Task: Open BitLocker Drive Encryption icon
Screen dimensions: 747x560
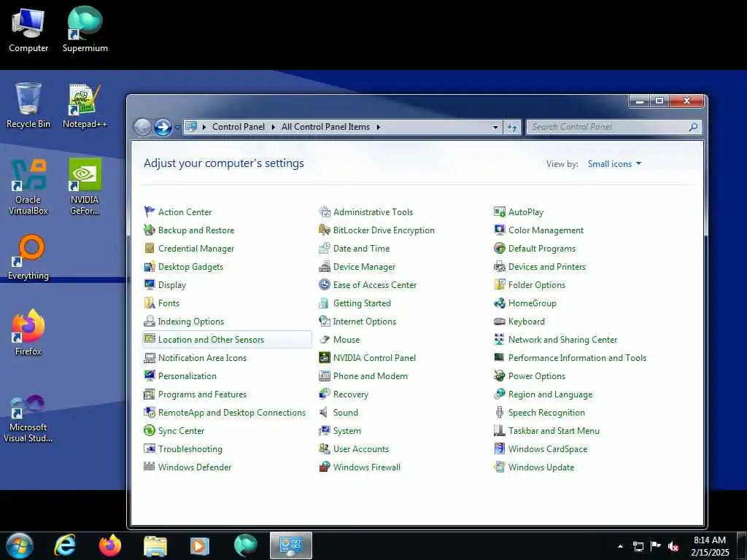Action: click(325, 230)
